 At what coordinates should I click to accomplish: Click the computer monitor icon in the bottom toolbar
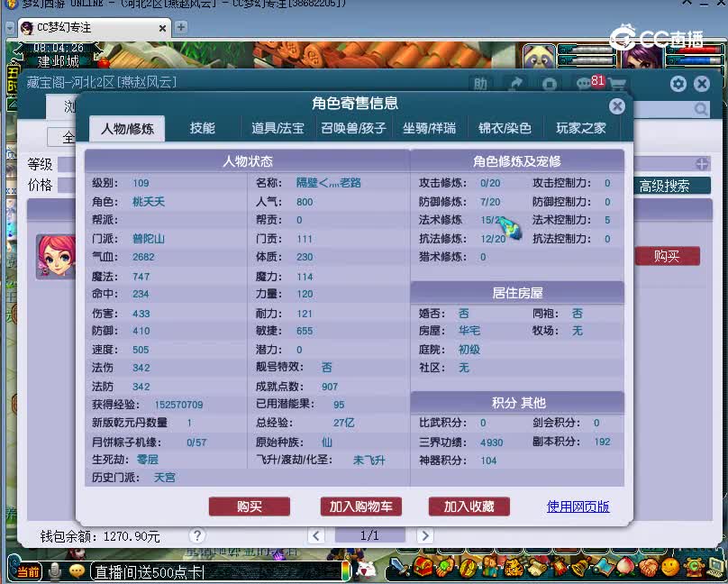[x=716, y=567]
